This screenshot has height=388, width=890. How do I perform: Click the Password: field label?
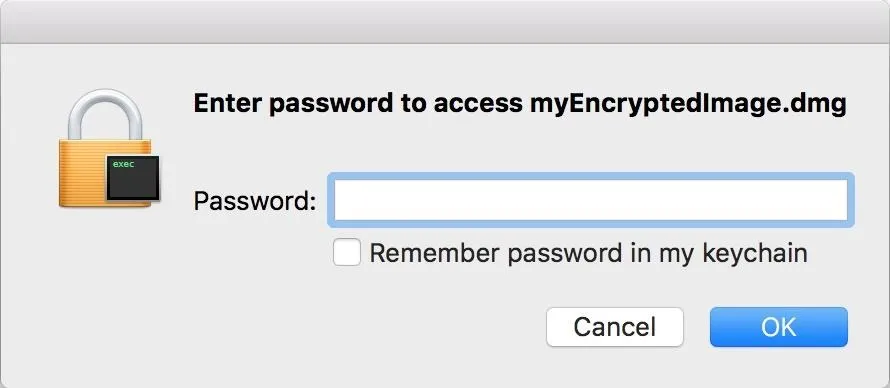pos(254,201)
